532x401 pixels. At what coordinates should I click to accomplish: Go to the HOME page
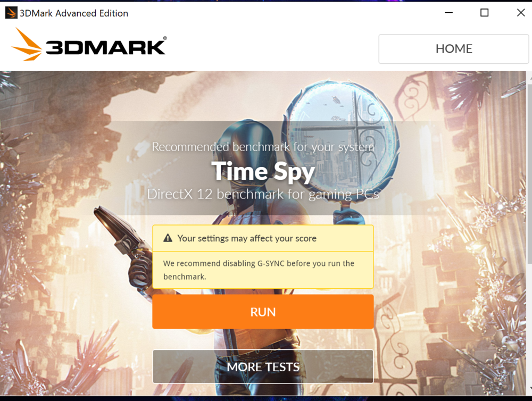click(x=454, y=49)
